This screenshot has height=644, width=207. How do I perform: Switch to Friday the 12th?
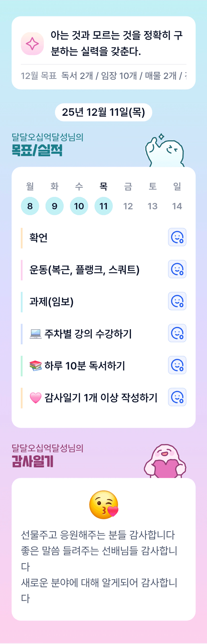pyautogui.click(x=128, y=206)
